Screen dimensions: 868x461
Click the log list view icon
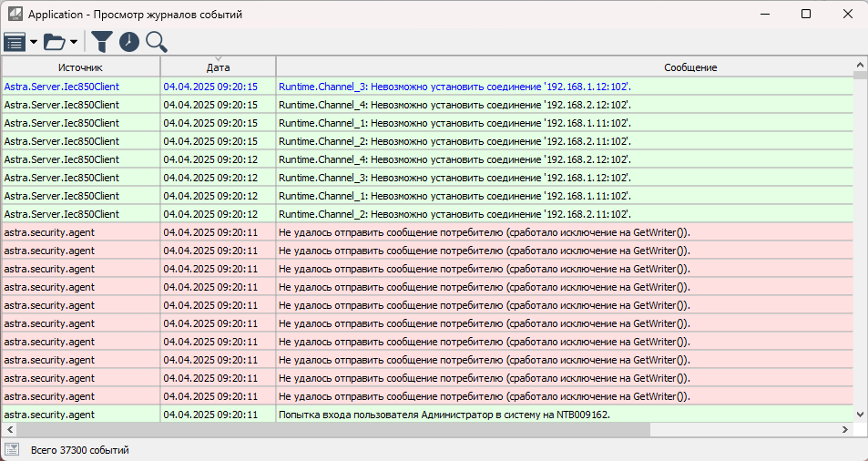[15, 42]
